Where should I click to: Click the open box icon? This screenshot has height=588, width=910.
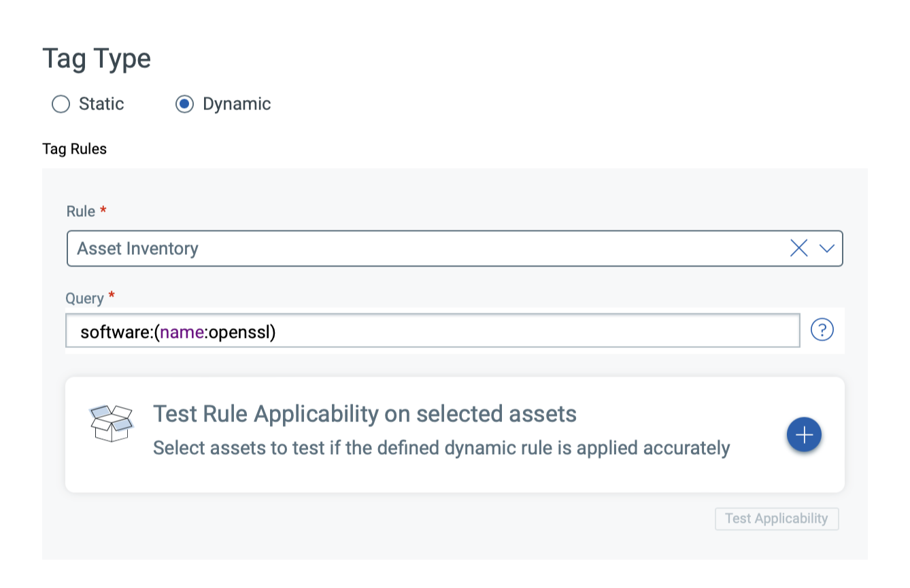pos(111,423)
